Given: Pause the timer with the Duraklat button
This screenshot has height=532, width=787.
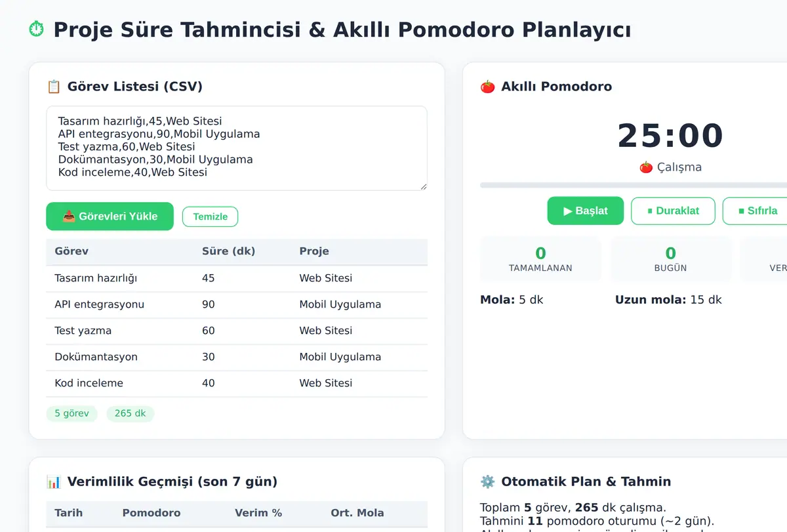Looking at the screenshot, I should (x=673, y=211).
